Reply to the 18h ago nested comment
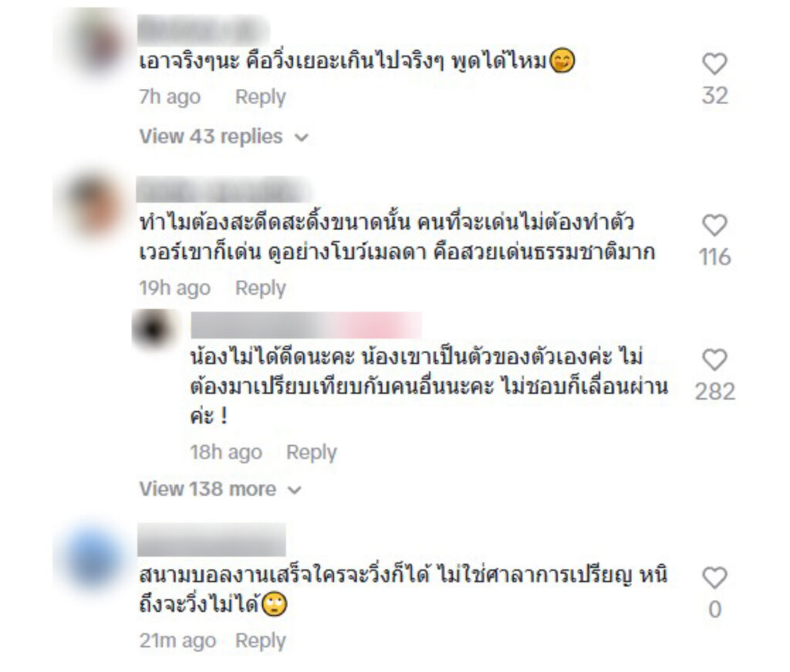 312,452
